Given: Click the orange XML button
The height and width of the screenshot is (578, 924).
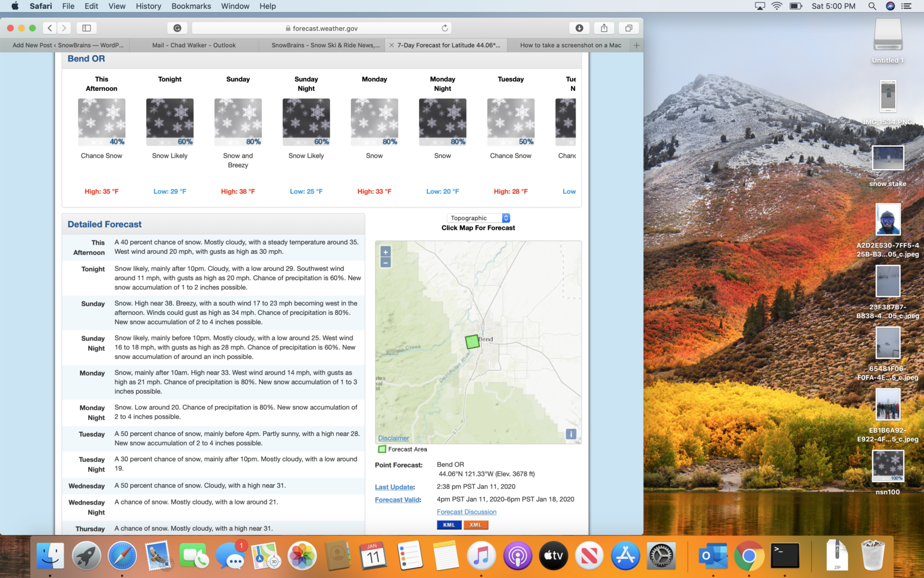Looking at the screenshot, I should click(x=476, y=525).
